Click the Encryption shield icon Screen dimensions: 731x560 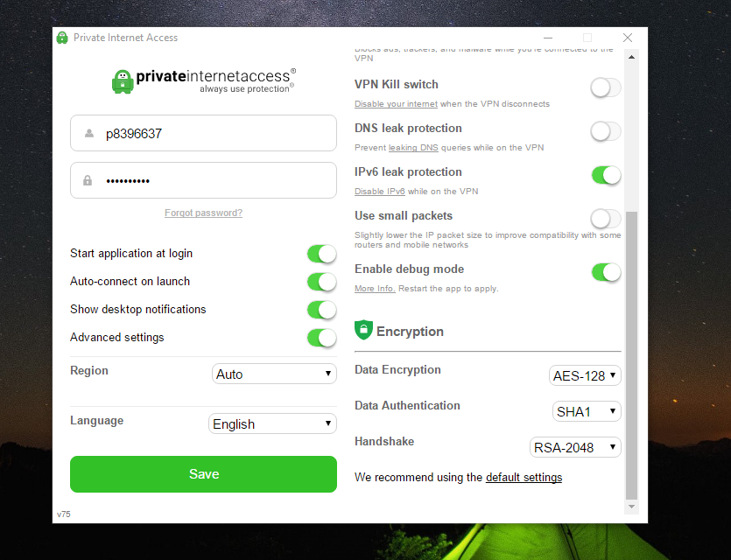click(363, 331)
